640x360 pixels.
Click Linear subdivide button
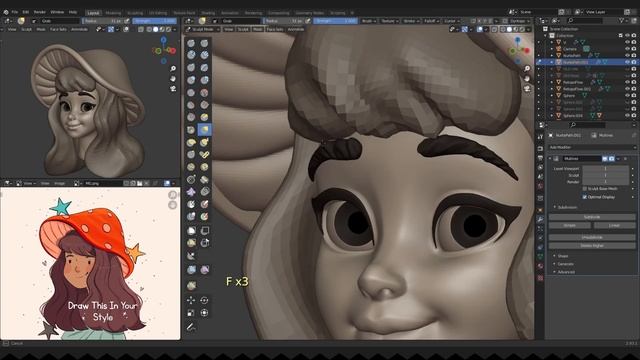click(614, 225)
